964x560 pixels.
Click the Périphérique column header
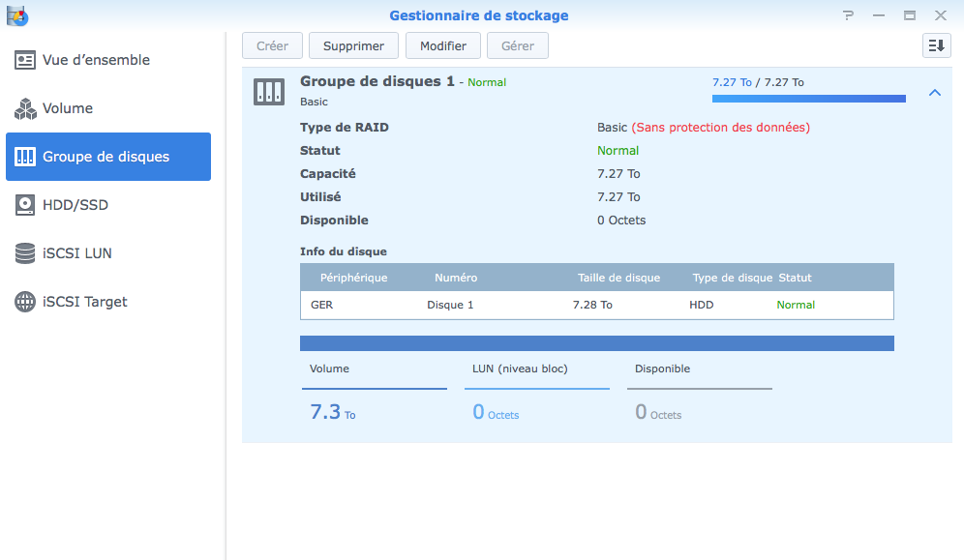click(x=353, y=278)
